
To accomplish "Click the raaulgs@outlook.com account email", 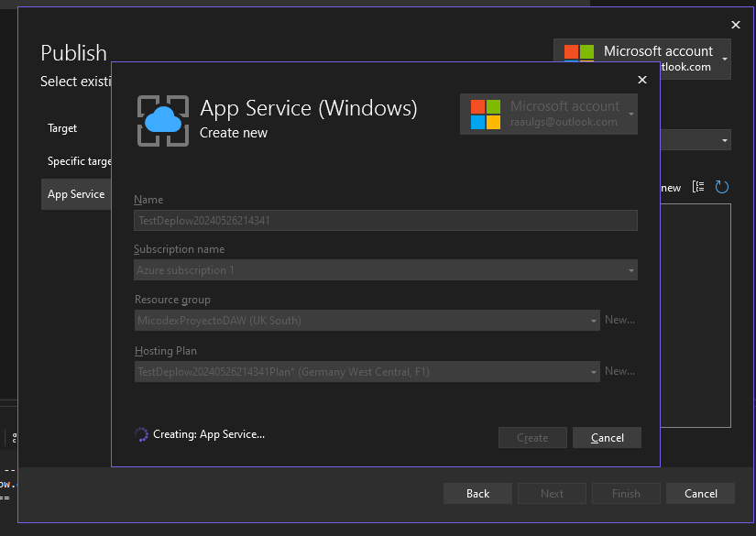I will (564, 122).
